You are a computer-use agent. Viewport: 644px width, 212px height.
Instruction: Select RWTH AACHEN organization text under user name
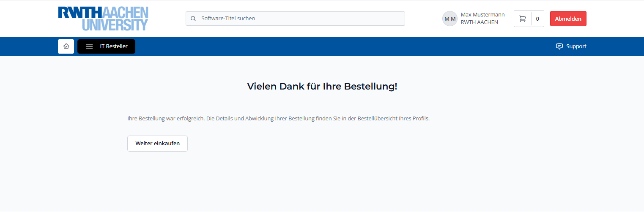(479, 22)
